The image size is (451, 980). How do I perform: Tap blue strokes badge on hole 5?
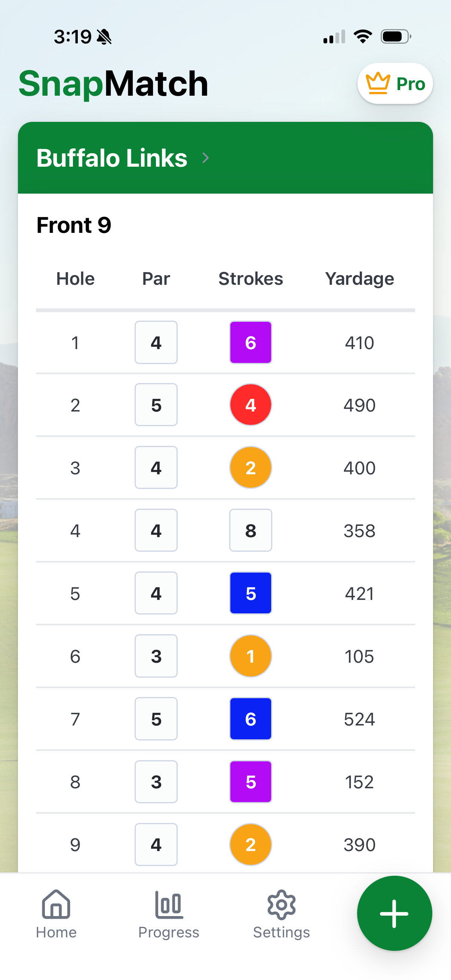click(x=251, y=593)
